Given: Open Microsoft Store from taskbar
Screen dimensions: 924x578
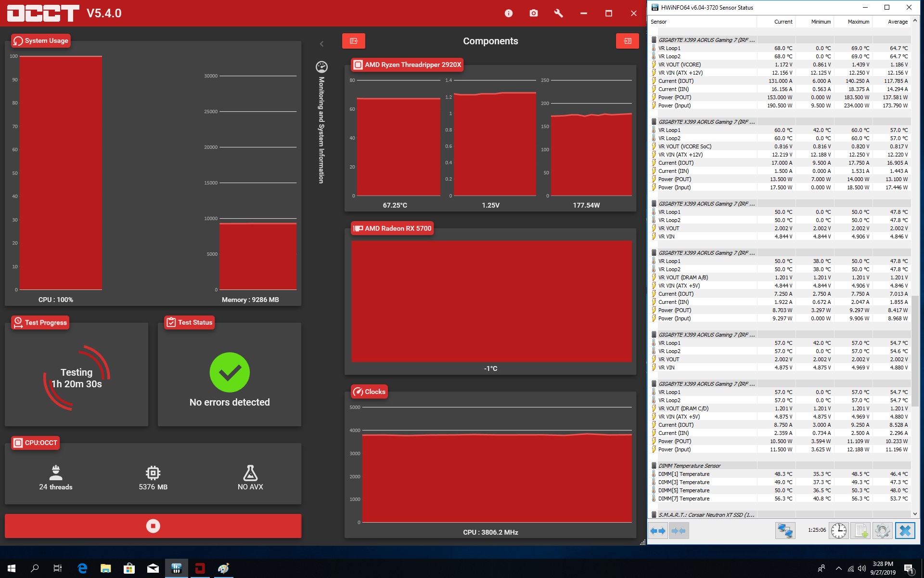Looking at the screenshot, I should pos(129,568).
